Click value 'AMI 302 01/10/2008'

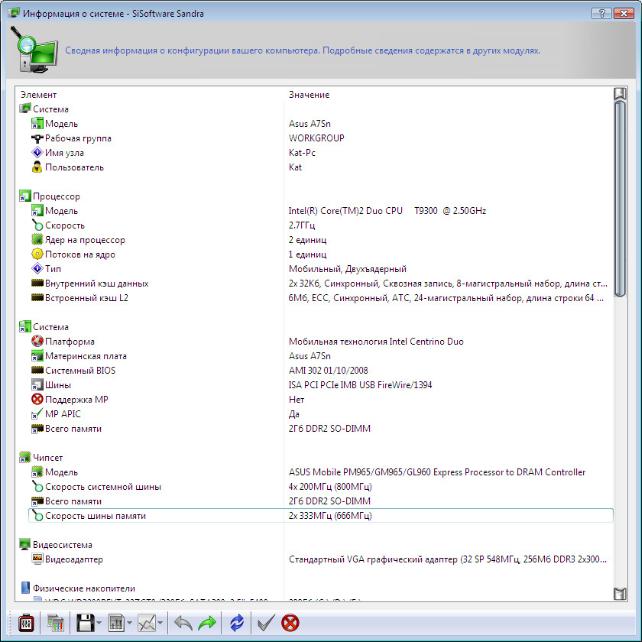(328, 371)
